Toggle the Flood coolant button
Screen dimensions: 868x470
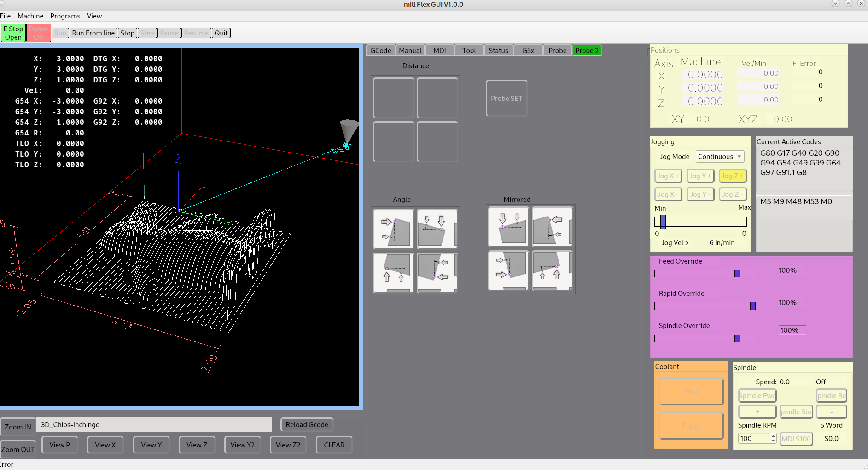tap(691, 426)
